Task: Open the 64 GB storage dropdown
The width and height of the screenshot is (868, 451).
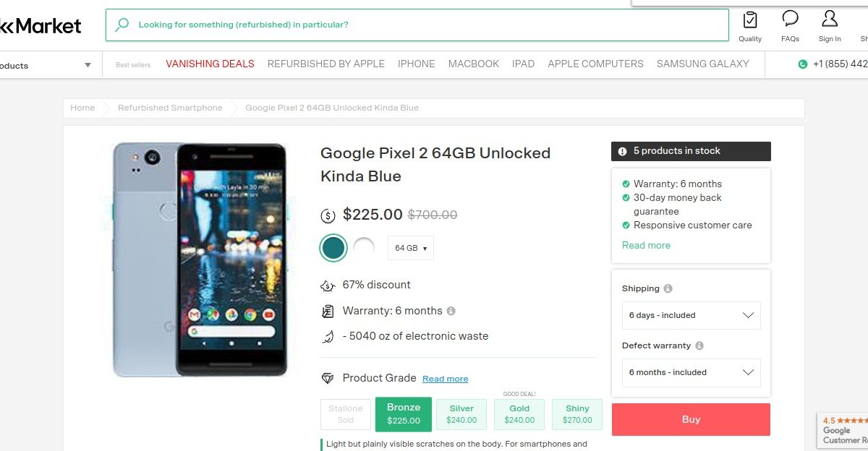Action: point(410,248)
